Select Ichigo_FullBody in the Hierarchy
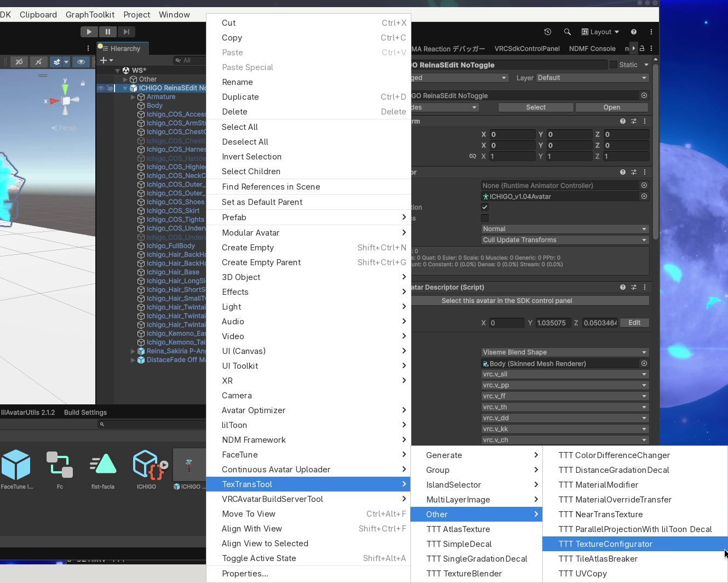 point(171,246)
